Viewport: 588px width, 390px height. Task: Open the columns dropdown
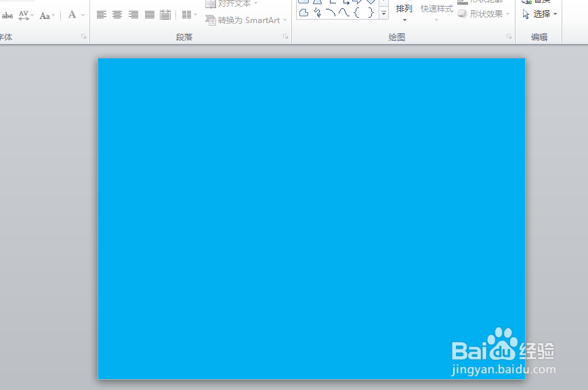coord(189,15)
